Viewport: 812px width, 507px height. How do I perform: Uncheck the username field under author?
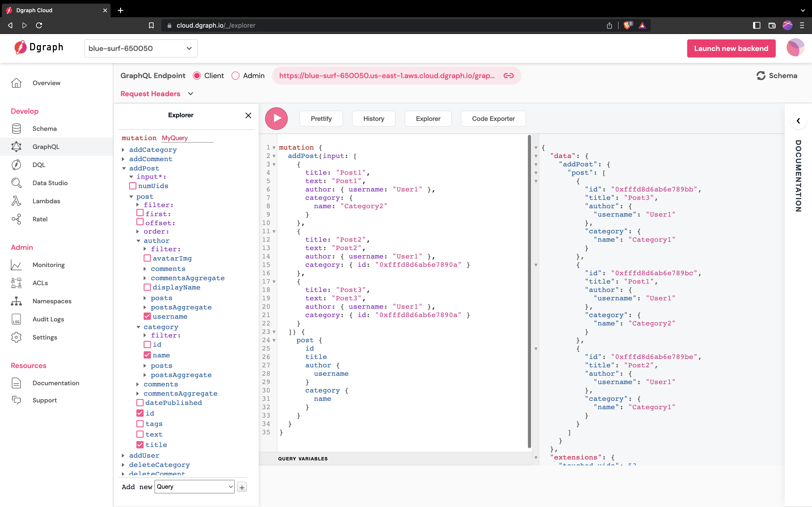(x=147, y=316)
